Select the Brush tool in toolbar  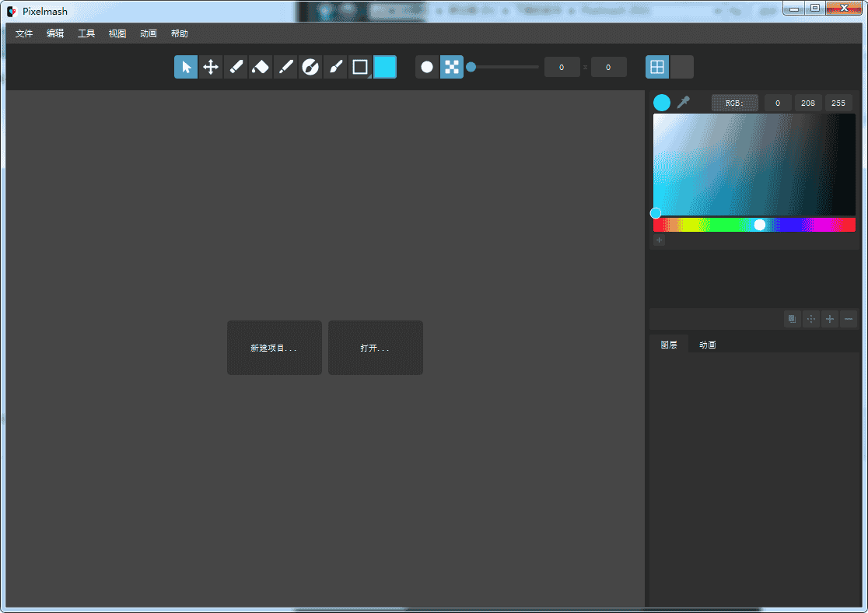point(335,68)
